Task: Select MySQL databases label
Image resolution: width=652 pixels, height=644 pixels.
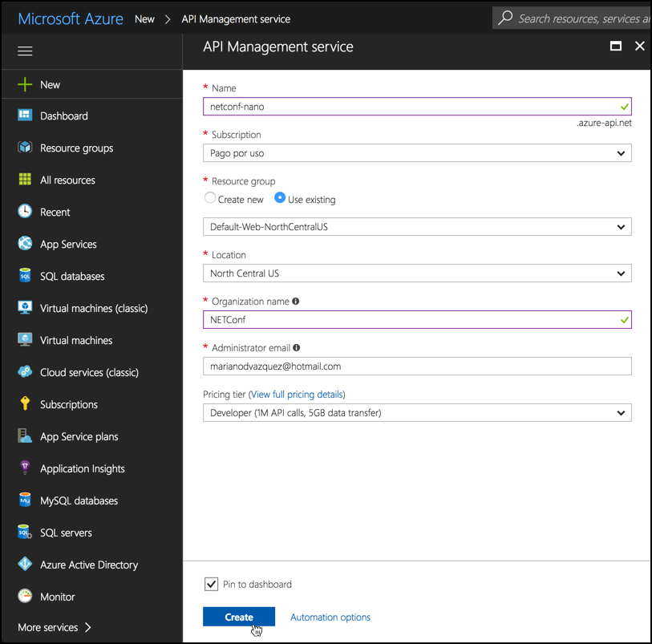Action: (79, 501)
